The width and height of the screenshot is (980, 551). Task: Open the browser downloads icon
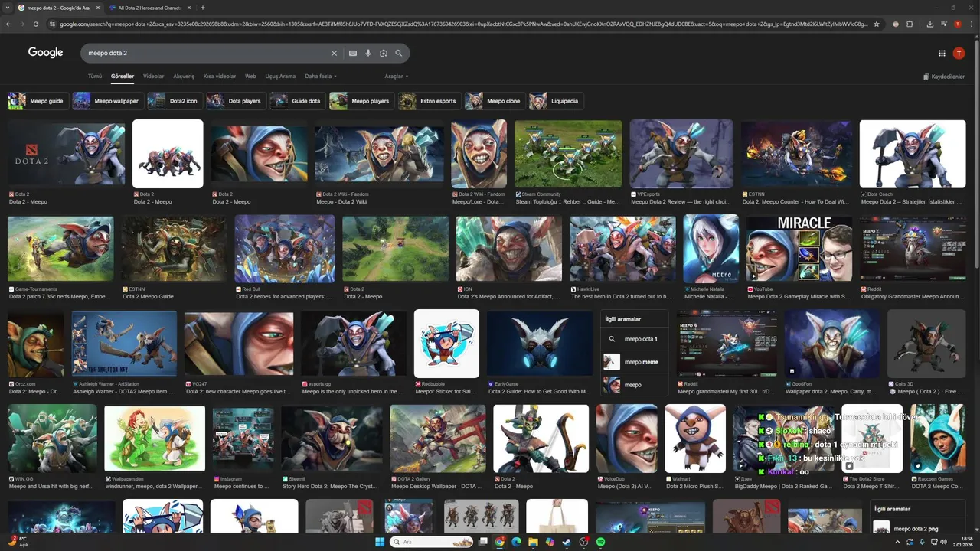[x=929, y=24]
